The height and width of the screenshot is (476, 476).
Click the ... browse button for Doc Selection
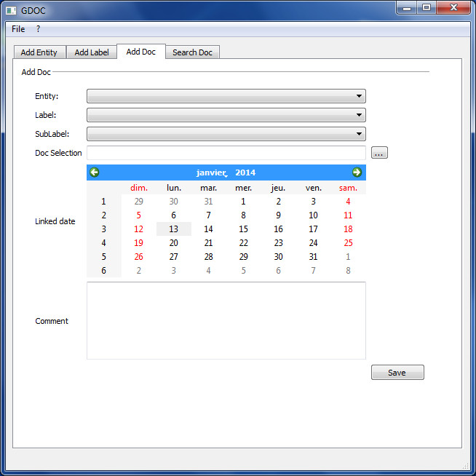[379, 153]
